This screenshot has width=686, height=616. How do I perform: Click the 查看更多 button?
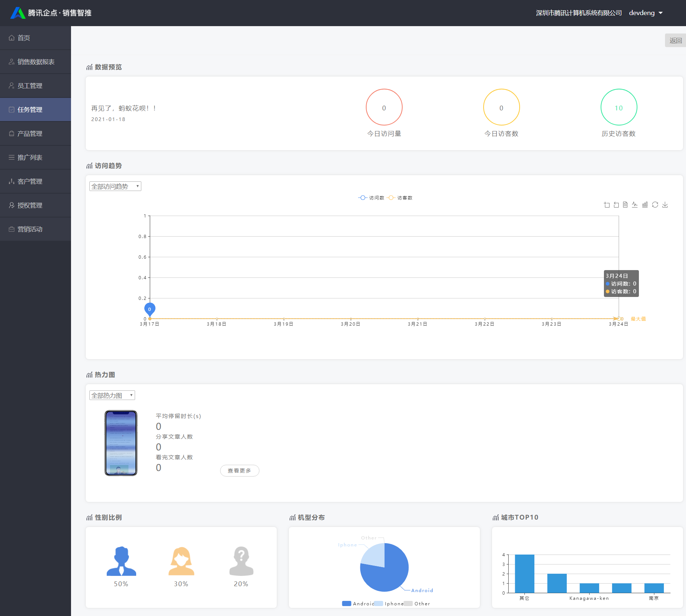tap(240, 471)
